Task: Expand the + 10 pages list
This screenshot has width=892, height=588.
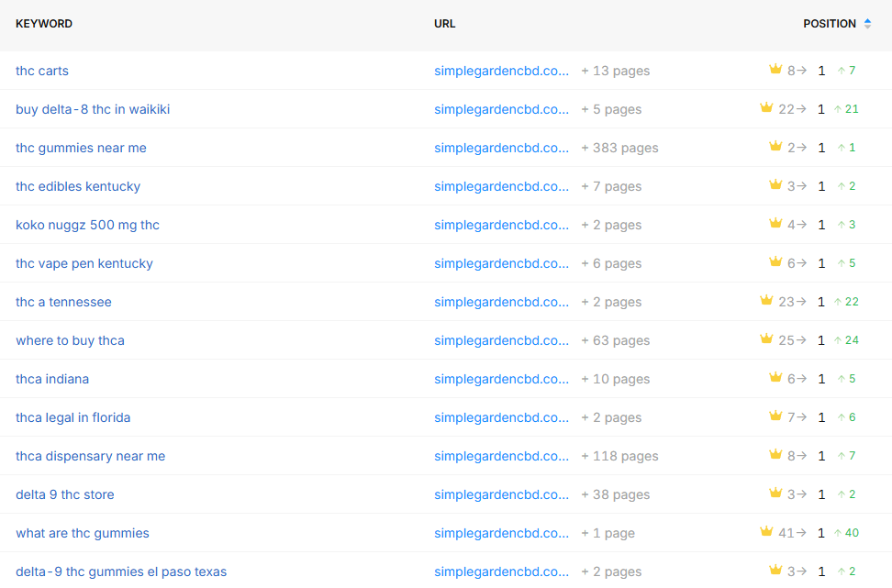Action: (x=616, y=379)
